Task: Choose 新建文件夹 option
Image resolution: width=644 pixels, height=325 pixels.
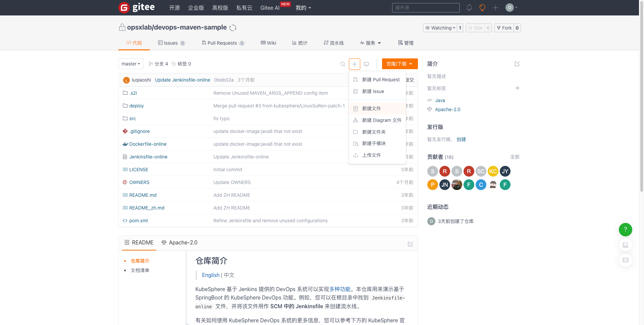Action: pos(377,132)
